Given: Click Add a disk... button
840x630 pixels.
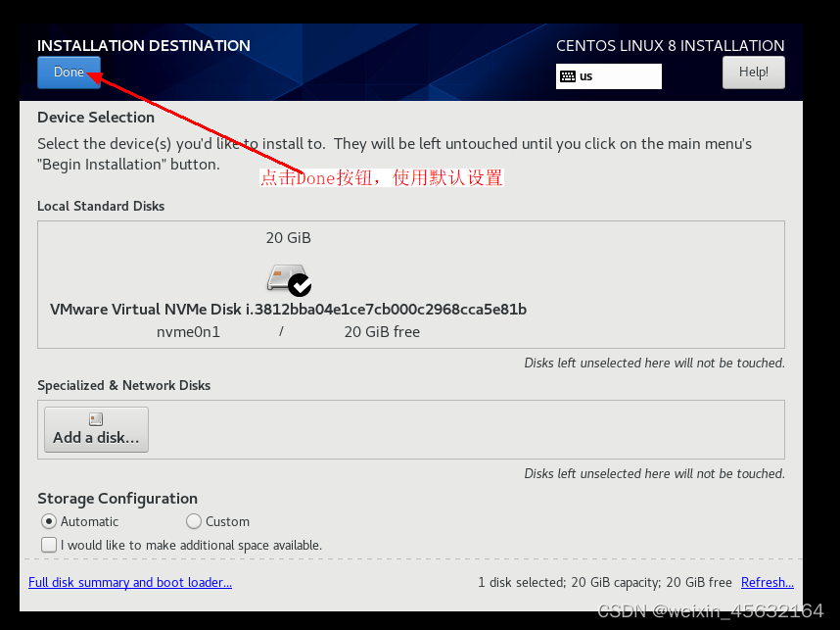Looking at the screenshot, I should 96,429.
